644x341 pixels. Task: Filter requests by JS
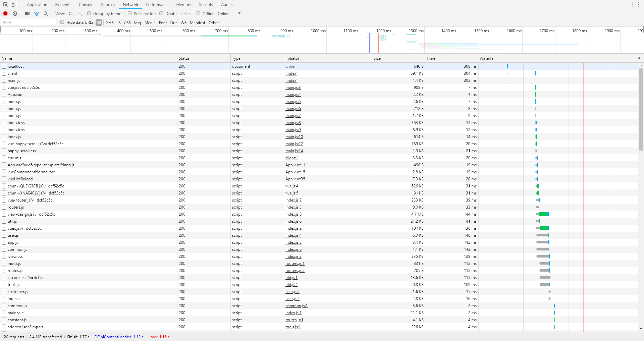119,23
